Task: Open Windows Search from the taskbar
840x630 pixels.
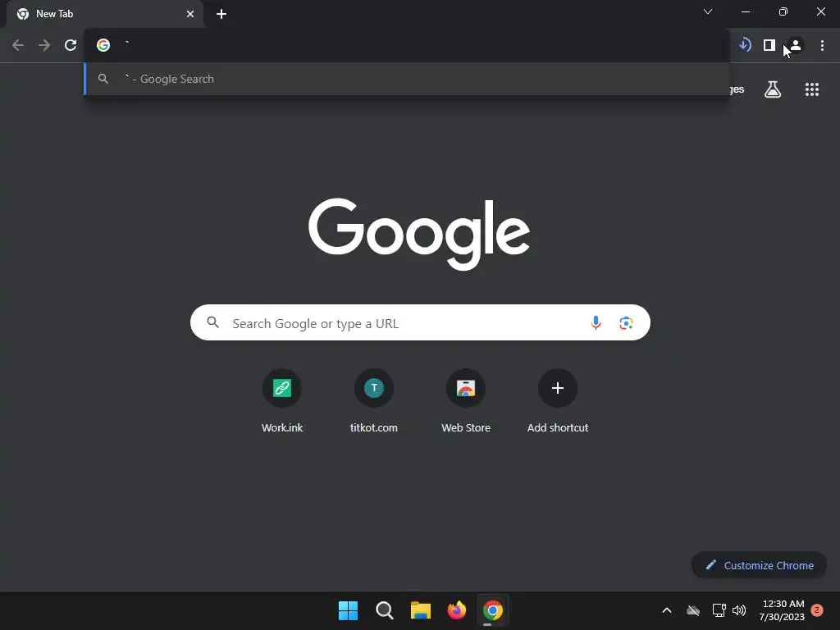Action: pos(384,610)
